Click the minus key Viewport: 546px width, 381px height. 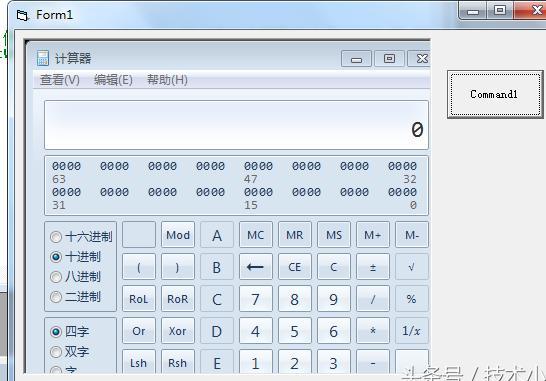click(x=373, y=362)
